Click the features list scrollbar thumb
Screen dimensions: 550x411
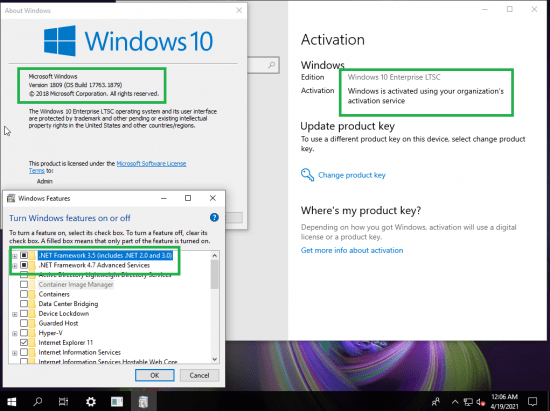coord(215,274)
